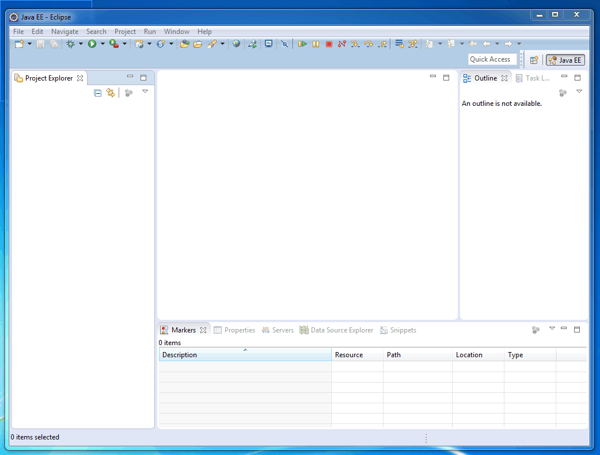
Task: Expand the New wizard dropdown arrow
Action: point(29,44)
